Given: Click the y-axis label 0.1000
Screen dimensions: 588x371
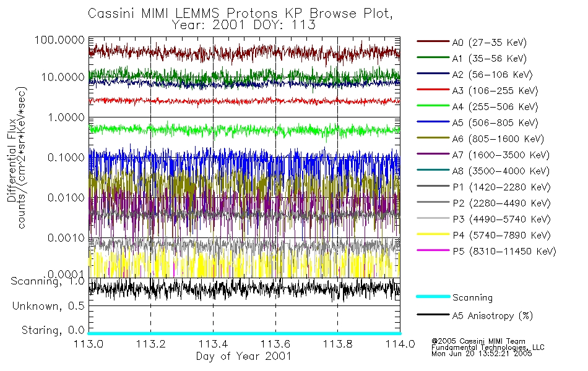Looking at the screenshot, I should (x=66, y=158).
